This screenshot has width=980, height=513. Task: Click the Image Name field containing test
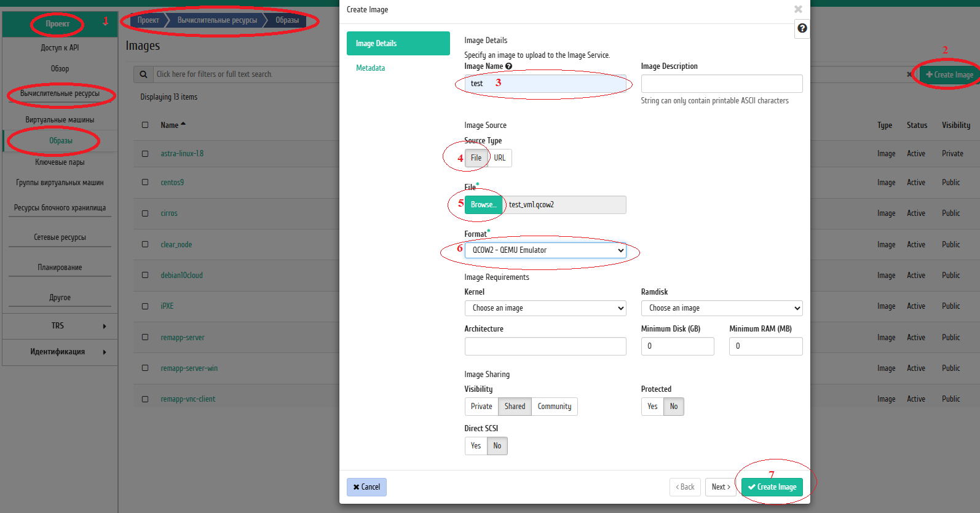pyautogui.click(x=545, y=84)
